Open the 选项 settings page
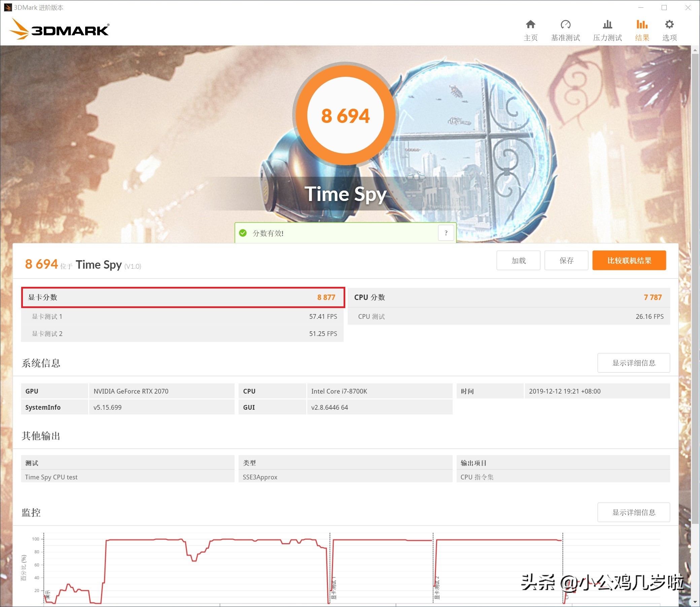 click(669, 30)
